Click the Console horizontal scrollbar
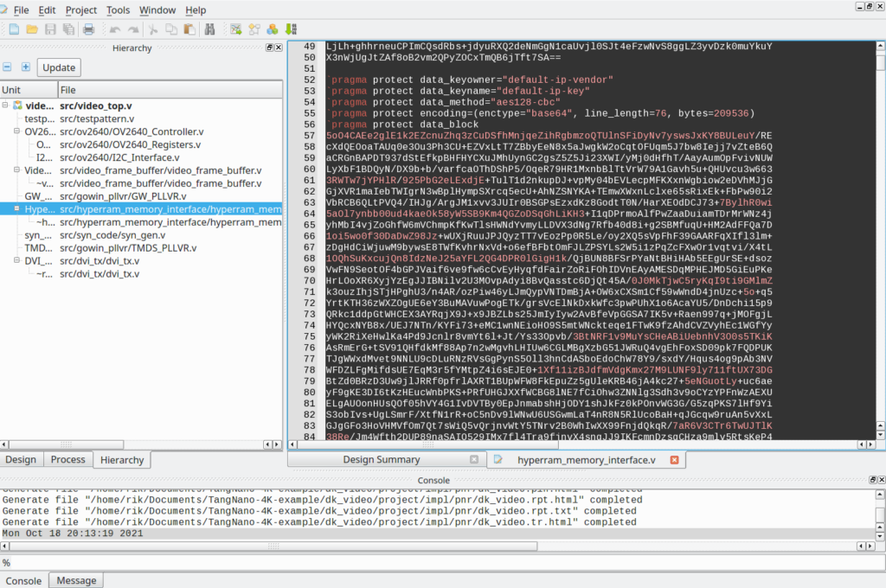 tap(439, 546)
